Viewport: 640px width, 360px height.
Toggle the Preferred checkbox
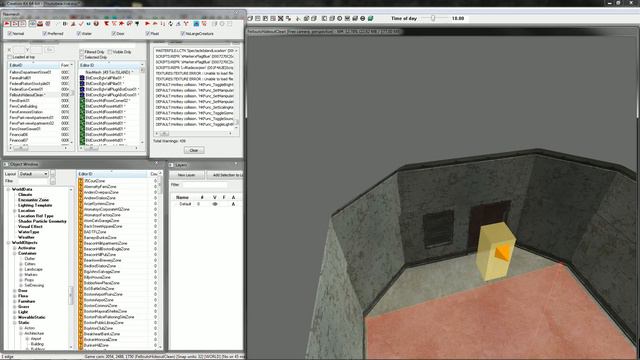(x=45, y=33)
